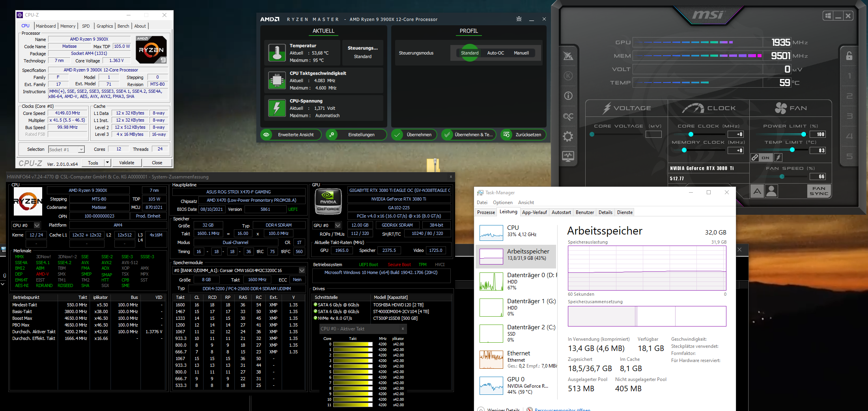Select Afterburner profile slot 5
Image resolution: width=868 pixels, height=411 pixels.
849,156
